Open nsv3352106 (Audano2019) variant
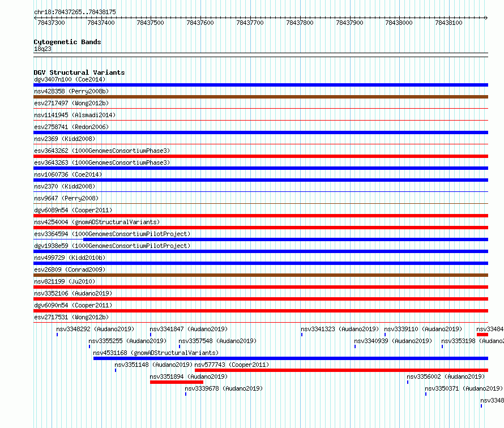This screenshot has height=428, width=504. pos(73,293)
